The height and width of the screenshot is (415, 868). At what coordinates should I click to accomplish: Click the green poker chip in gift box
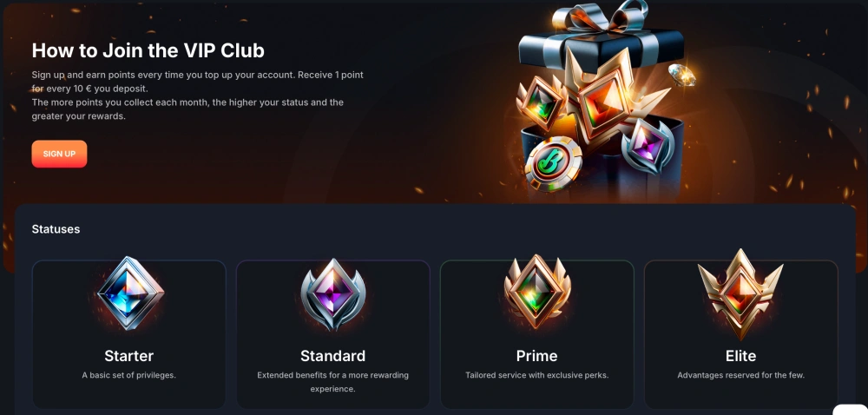point(553,164)
